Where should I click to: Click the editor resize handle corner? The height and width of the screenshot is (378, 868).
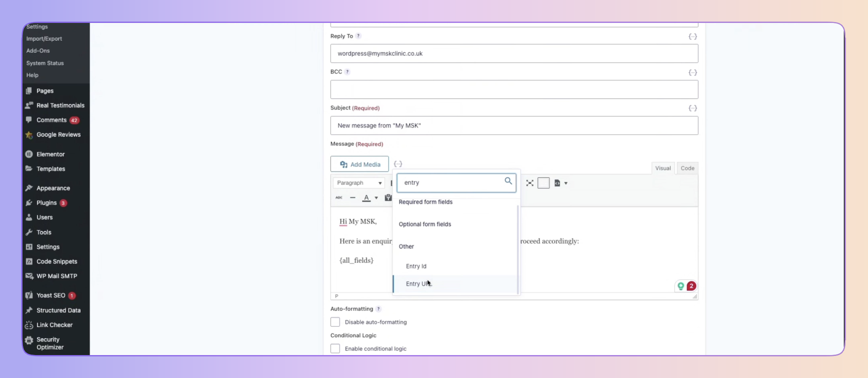click(694, 296)
